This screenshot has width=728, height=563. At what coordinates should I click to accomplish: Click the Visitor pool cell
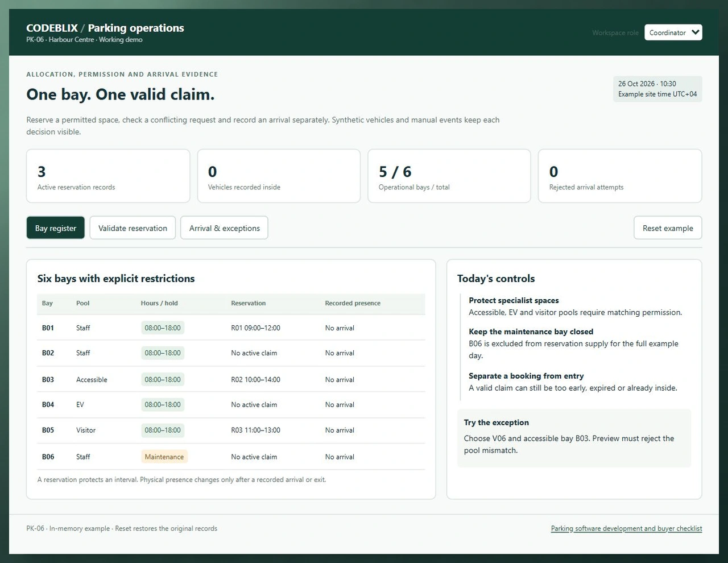pyautogui.click(x=86, y=430)
